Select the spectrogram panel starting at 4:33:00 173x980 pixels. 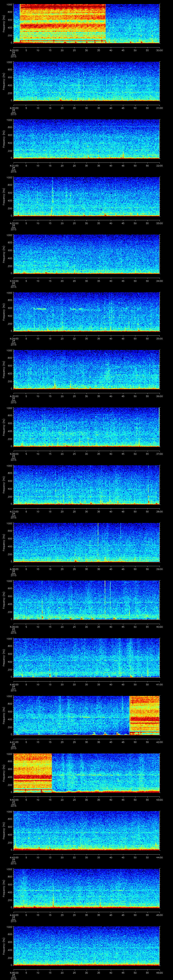point(87,254)
